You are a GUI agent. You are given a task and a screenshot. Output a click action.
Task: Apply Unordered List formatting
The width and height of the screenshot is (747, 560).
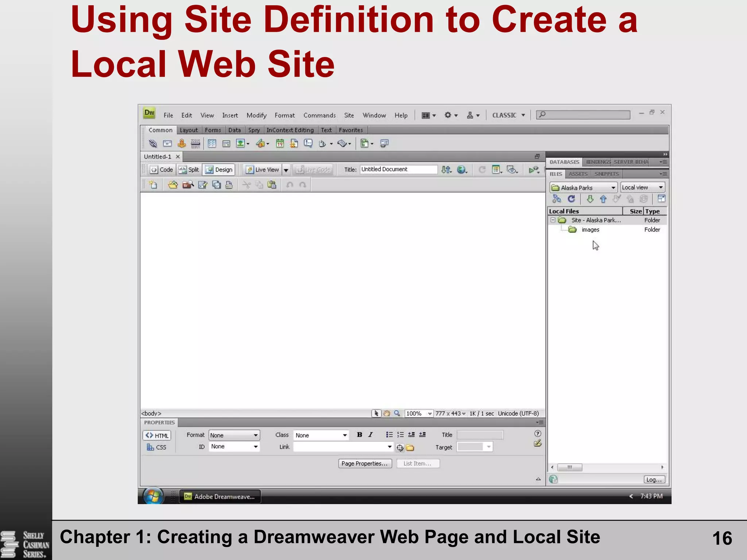(x=389, y=435)
